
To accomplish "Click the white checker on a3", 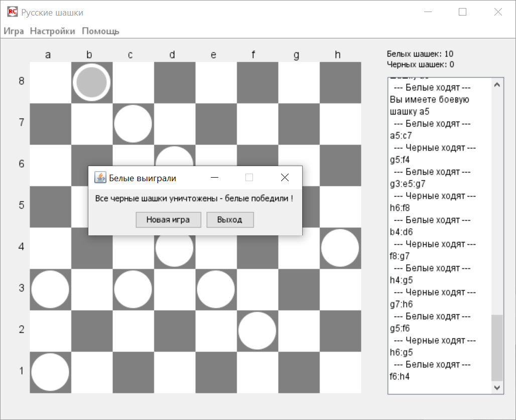I will pyautogui.click(x=50, y=290).
